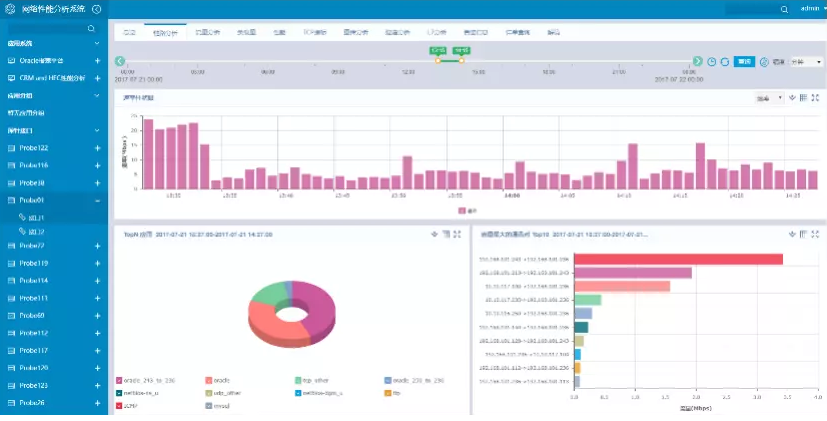Expand the Probe122 tree node

click(97, 148)
